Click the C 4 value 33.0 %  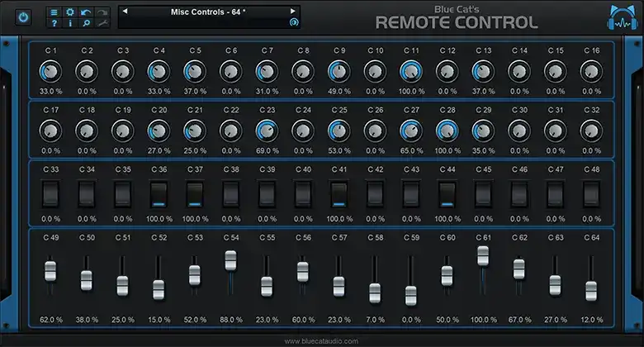point(159,91)
